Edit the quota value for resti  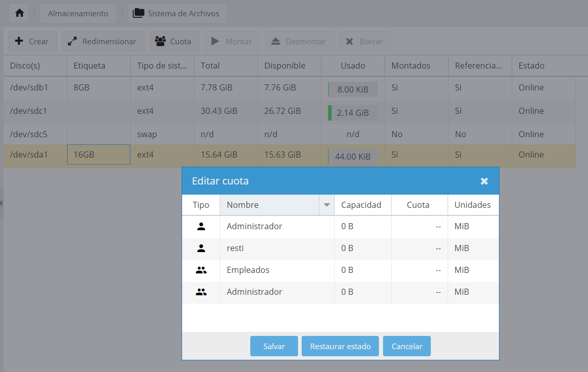(419, 249)
